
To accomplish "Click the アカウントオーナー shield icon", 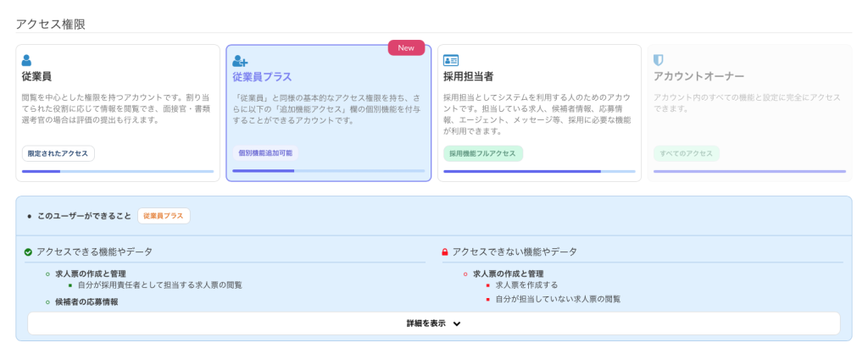I will point(659,60).
